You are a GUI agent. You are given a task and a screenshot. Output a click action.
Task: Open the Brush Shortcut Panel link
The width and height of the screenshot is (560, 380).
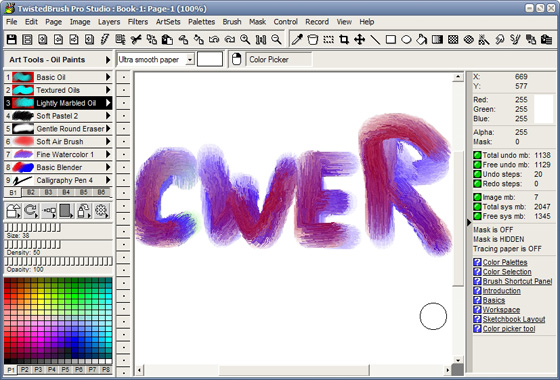[x=518, y=281]
